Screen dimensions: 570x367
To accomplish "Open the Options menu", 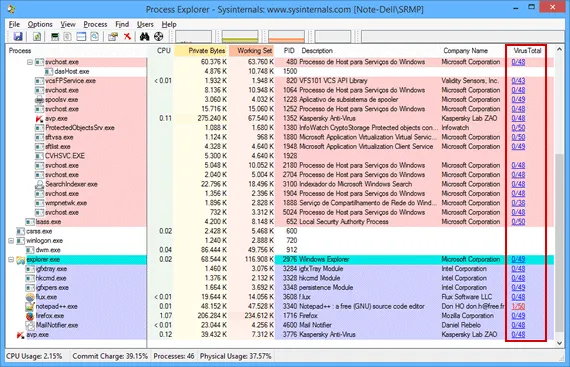I will click(40, 24).
